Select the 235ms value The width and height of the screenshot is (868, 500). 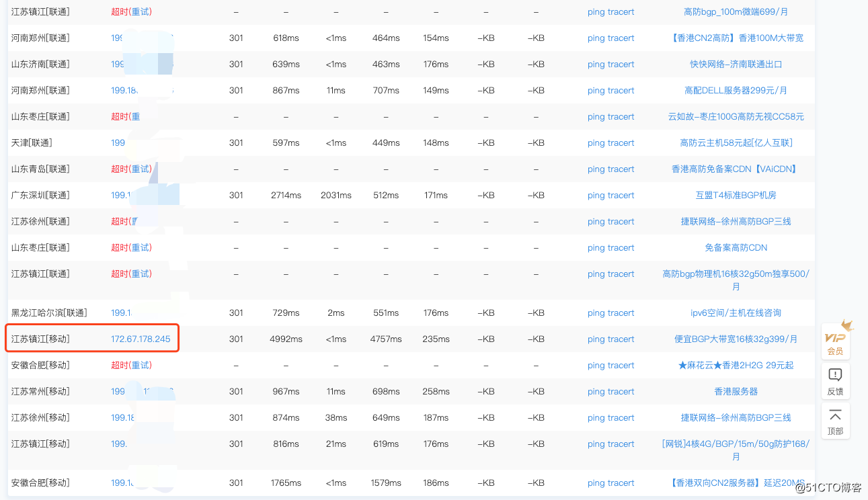pyautogui.click(x=436, y=339)
